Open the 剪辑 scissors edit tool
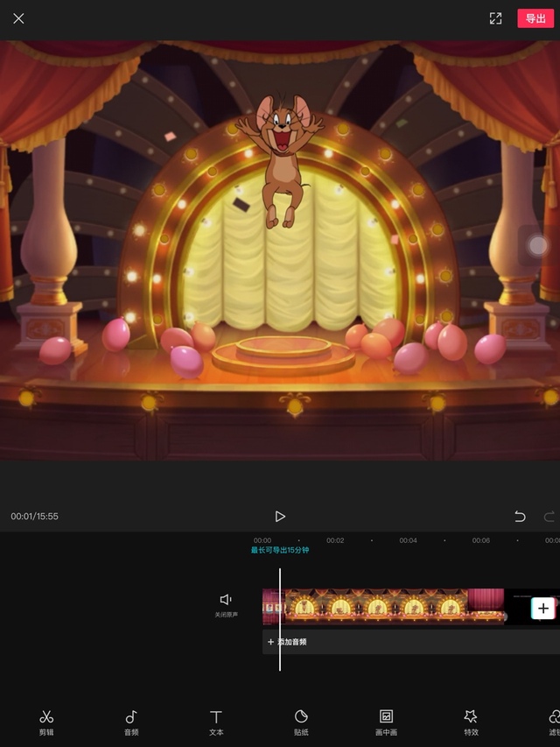 pos(46,722)
